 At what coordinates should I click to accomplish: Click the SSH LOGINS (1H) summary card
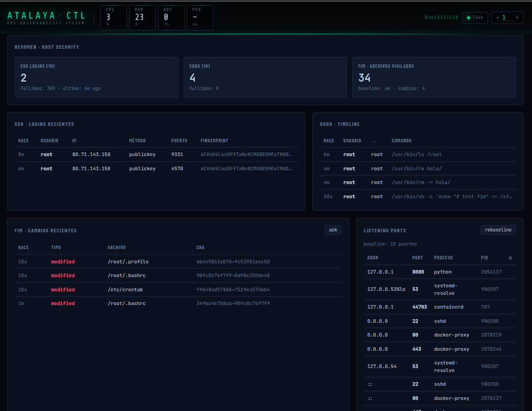click(96, 77)
